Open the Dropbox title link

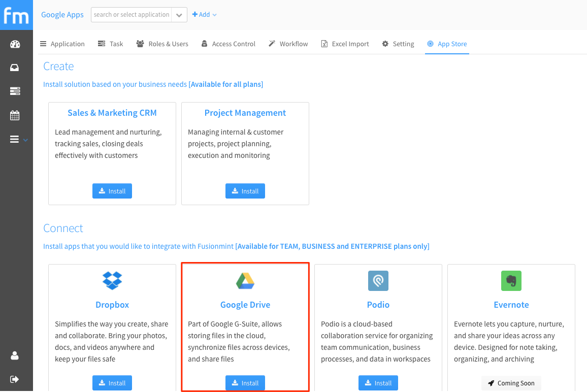[x=112, y=305]
